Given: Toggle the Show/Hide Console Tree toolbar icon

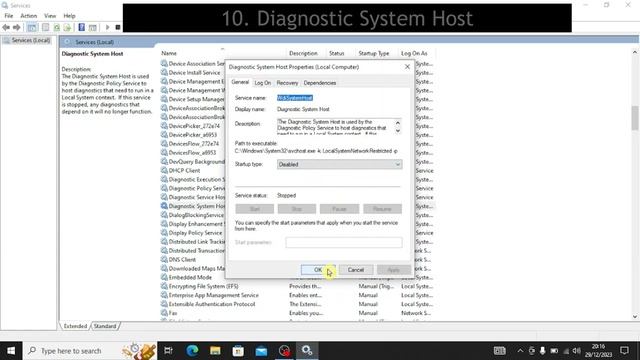Looking at the screenshot, I should coord(32,27).
